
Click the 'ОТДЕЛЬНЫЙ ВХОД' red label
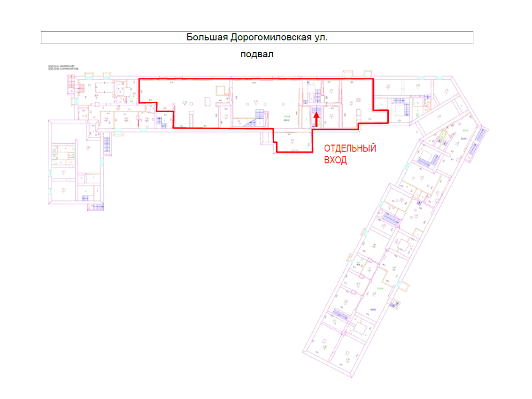point(350,154)
